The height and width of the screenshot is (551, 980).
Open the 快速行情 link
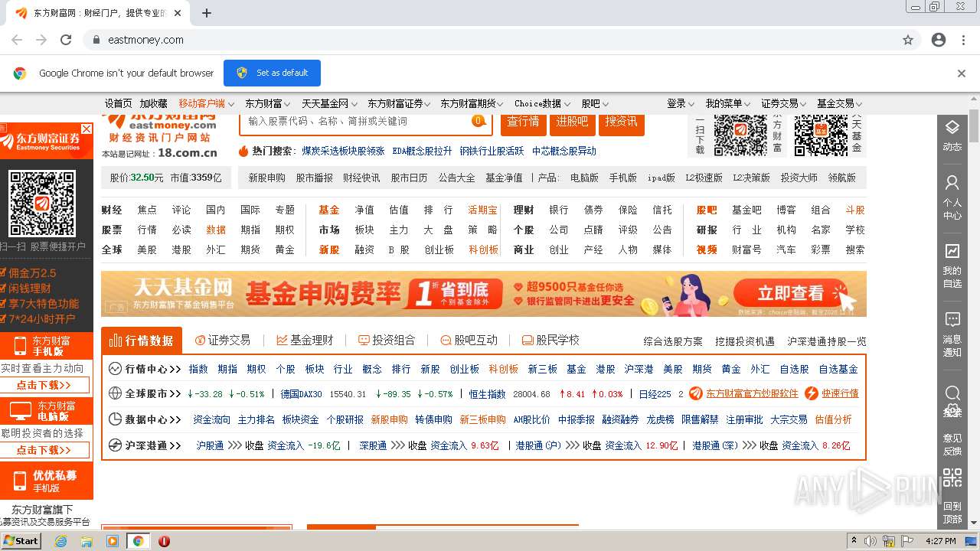[840, 393]
